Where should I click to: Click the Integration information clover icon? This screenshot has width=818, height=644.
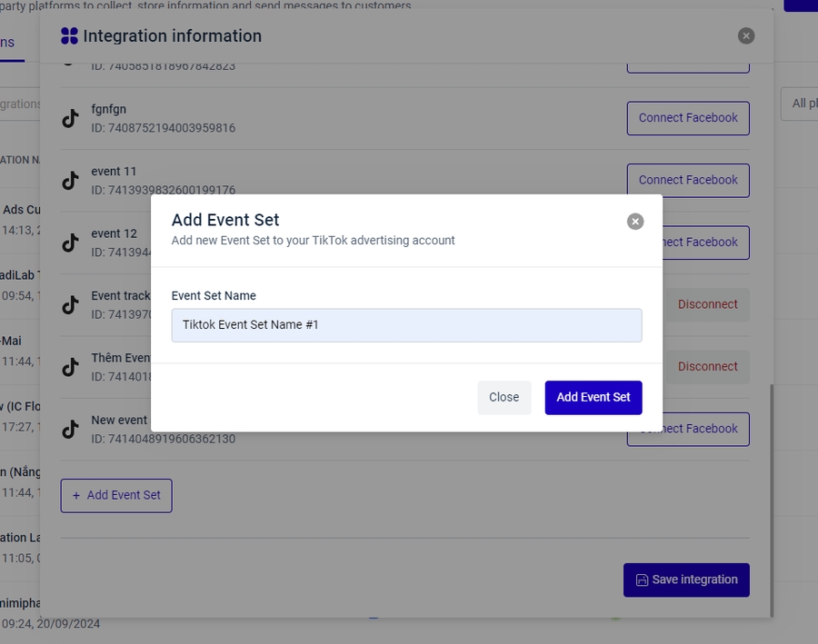pyautogui.click(x=69, y=36)
